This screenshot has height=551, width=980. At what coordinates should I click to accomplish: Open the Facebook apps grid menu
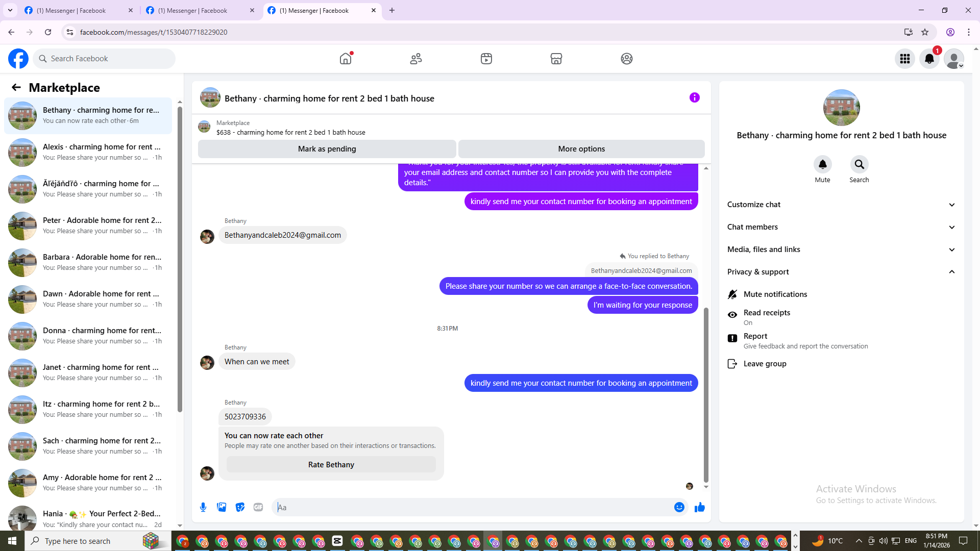click(904, 59)
